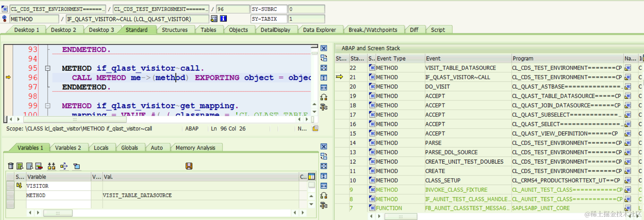
Task: Open services headset icon of variables tool
Action: 324,195
